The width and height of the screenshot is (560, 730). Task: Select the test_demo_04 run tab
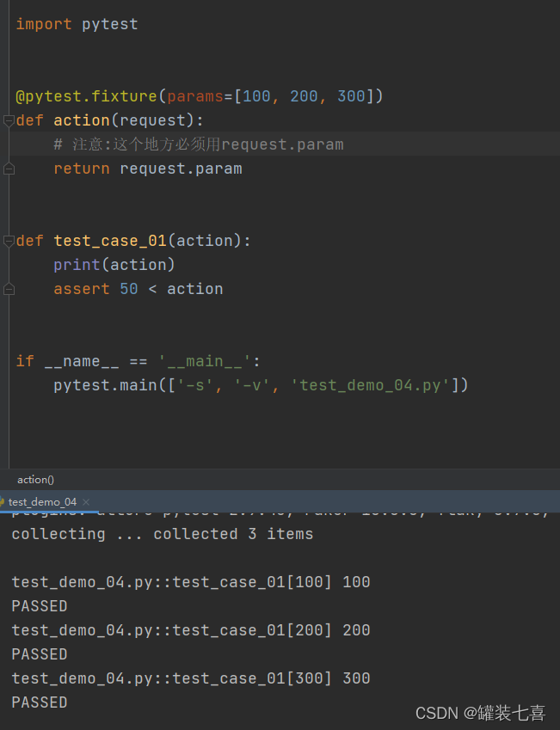click(x=42, y=502)
